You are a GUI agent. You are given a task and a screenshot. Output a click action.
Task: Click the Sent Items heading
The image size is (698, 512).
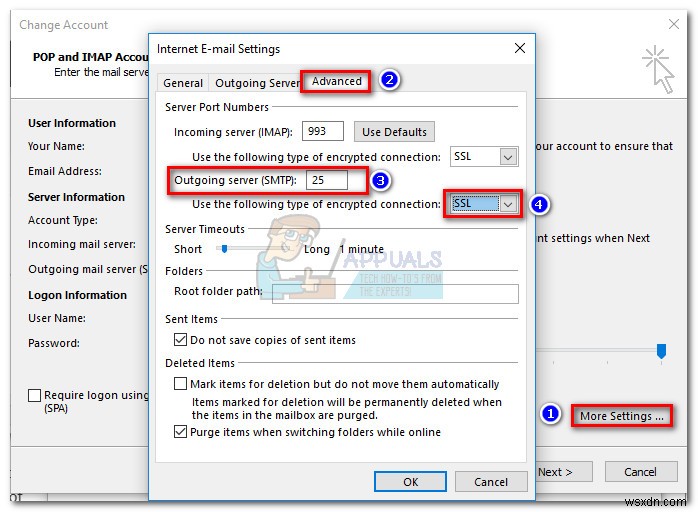click(x=191, y=319)
